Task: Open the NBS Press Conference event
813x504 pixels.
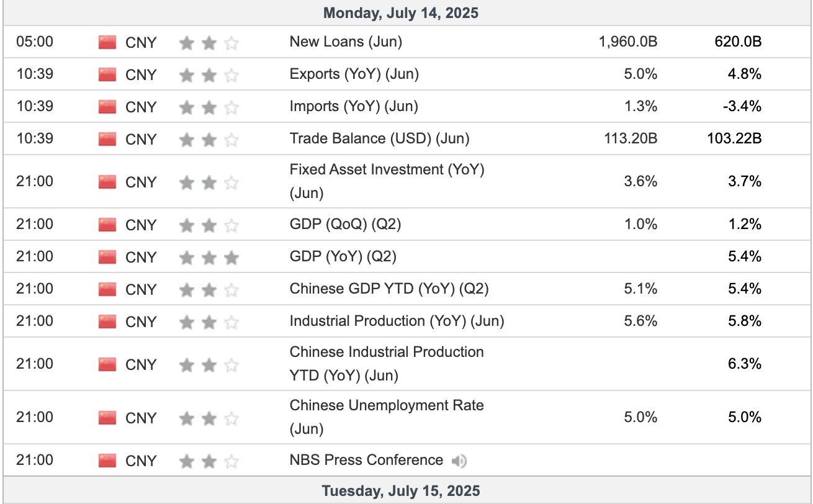Action: (x=367, y=460)
